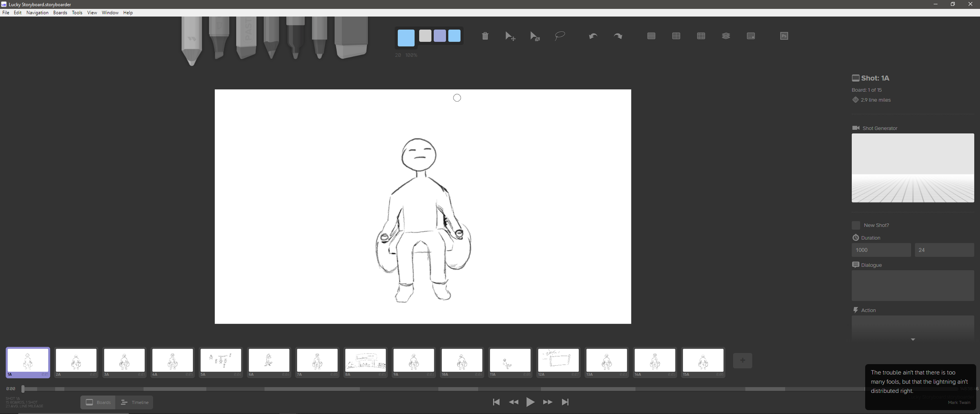Add a new board with plus button
980x414 pixels.
742,361
